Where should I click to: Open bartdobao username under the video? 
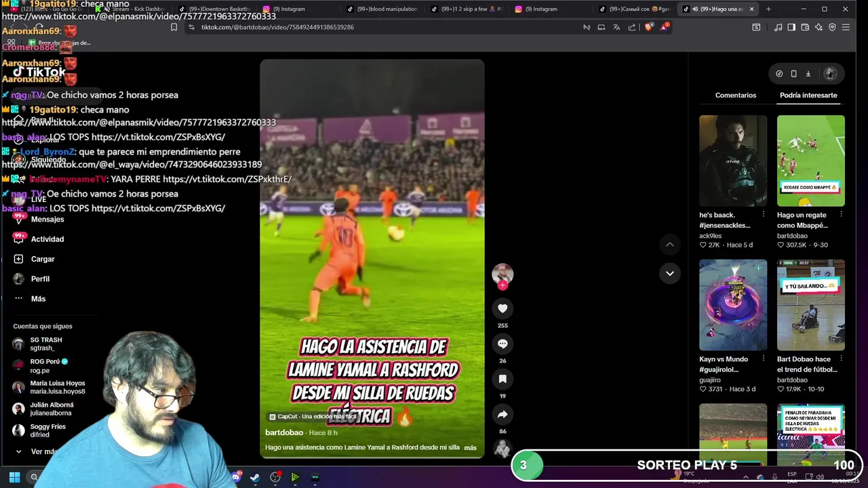coord(284,432)
